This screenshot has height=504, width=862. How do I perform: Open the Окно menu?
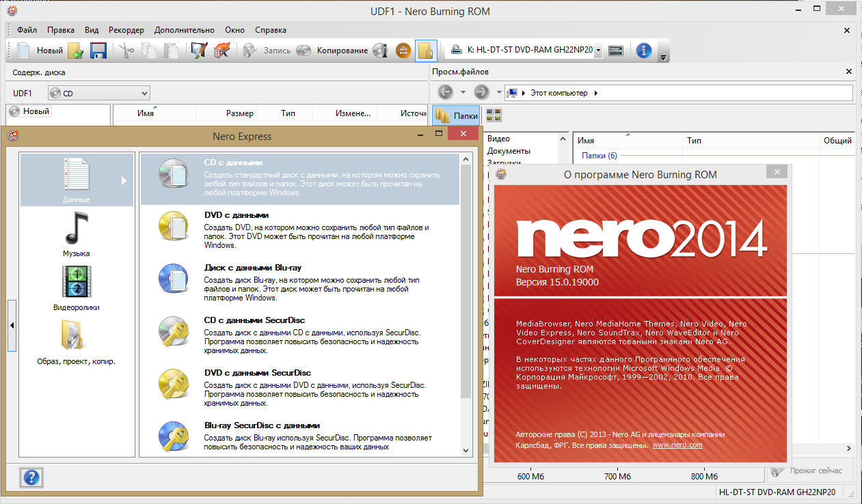click(234, 30)
